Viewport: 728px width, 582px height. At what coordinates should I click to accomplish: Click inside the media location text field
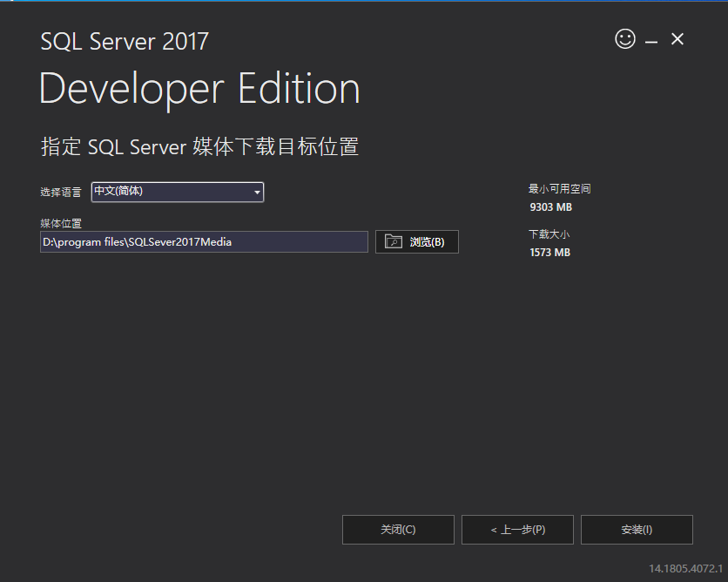[203, 241]
